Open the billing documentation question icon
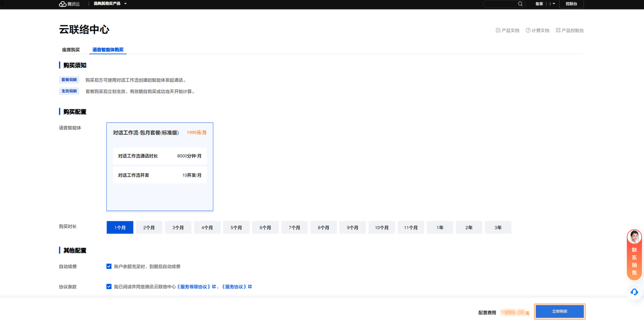This screenshot has width=644, height=322. click(x=528, y=30)
